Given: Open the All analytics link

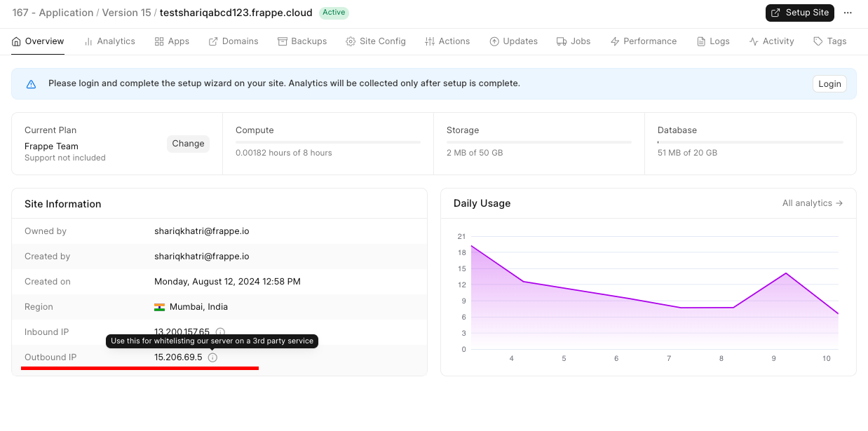Looking at the screenshot, I should (x=812, y=203).
